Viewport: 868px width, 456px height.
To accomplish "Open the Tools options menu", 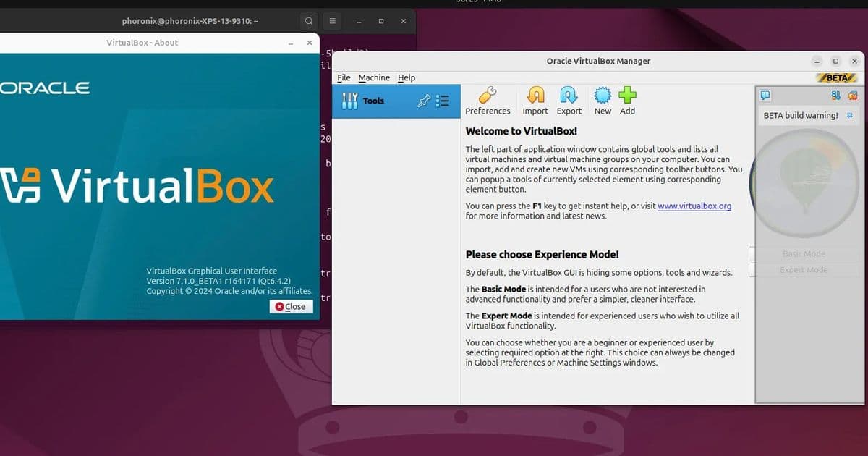I will coord(443,101).
